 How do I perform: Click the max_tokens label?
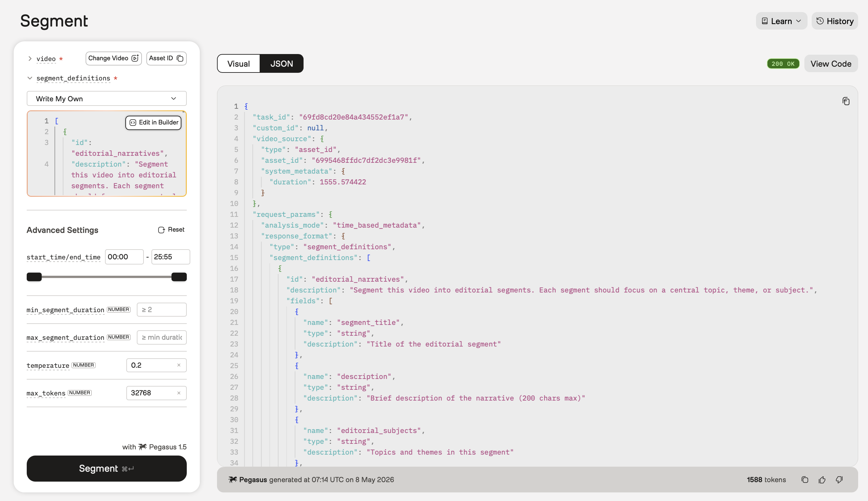[x=46, y=393]
